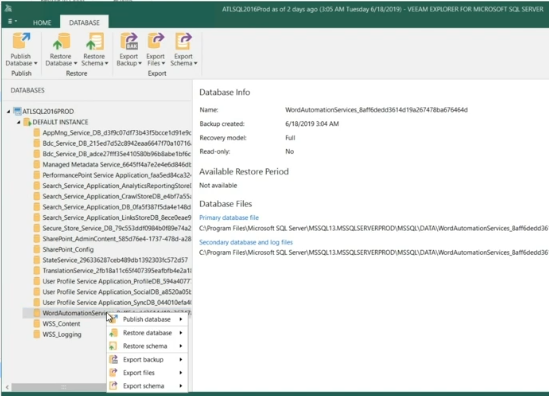Select SharePoint_AdminContent database row

[117, 238]
